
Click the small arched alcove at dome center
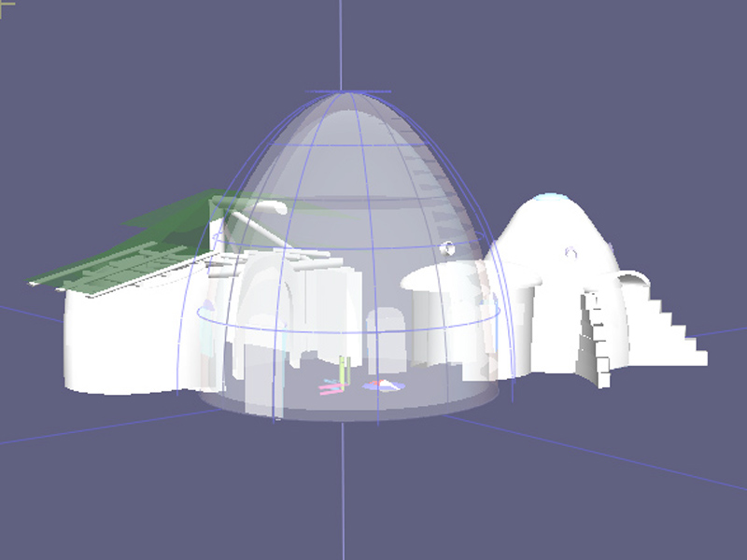(x=388, y=338)
